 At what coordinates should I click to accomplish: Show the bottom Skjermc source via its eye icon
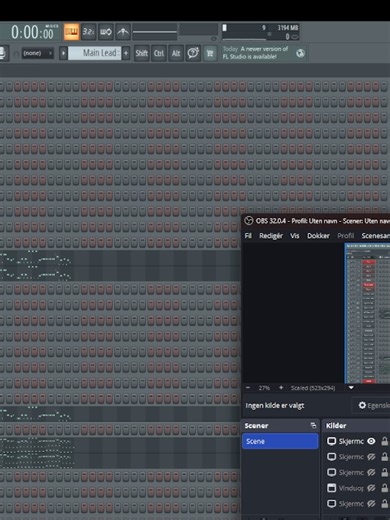click(x=371, y=503)
